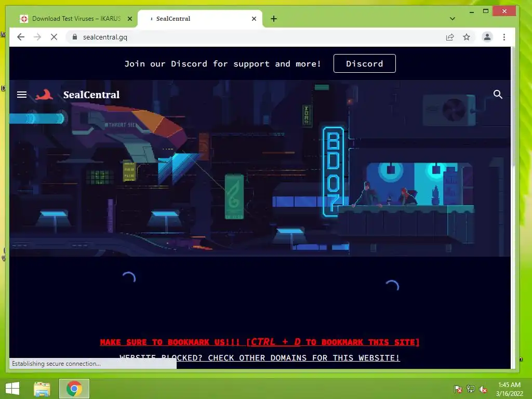This screenshot has width=532, height=399.
Task: Stop loading the page
Action: pyautogui.click(x=54, y=37)
